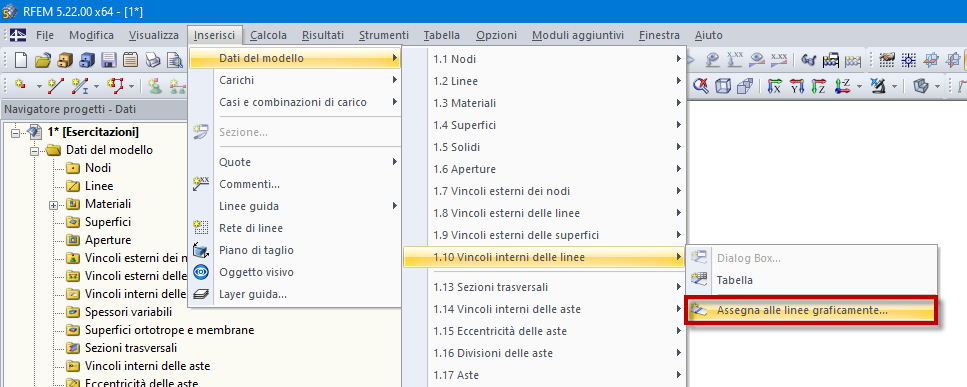This screenshot has width=967, height=387.
Task: Click the stacked cubes solid model icon
Action: click(745, 86)
